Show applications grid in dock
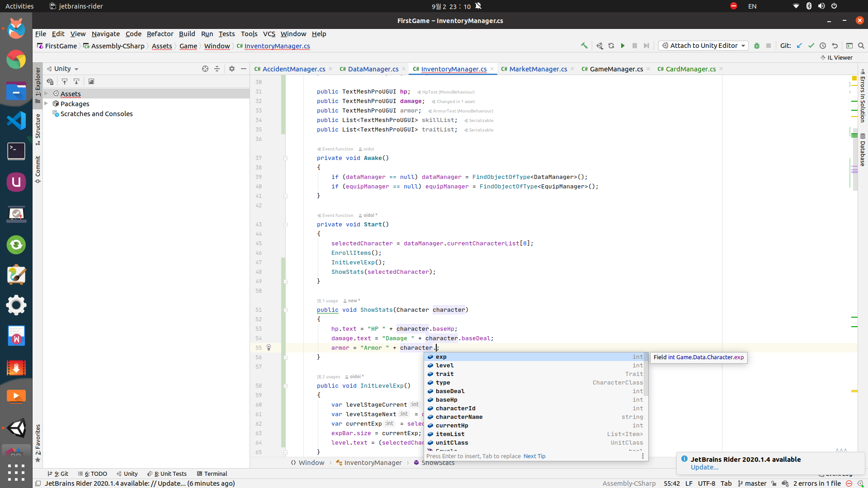868x488 pixels. click(16, 473)
